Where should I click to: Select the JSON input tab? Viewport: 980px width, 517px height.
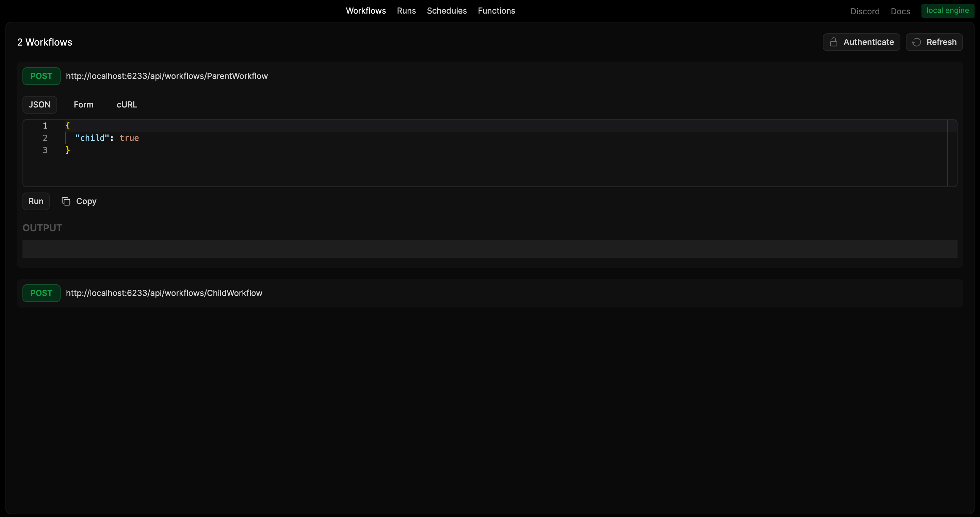[39, 104]
